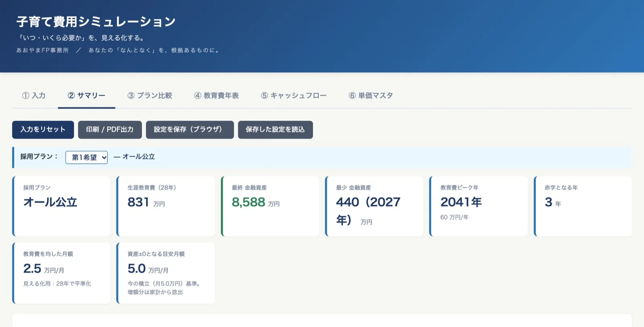Click the 採用プラン card value オール公立
Screen dimensions: 644x327
(x=50, y=202)
